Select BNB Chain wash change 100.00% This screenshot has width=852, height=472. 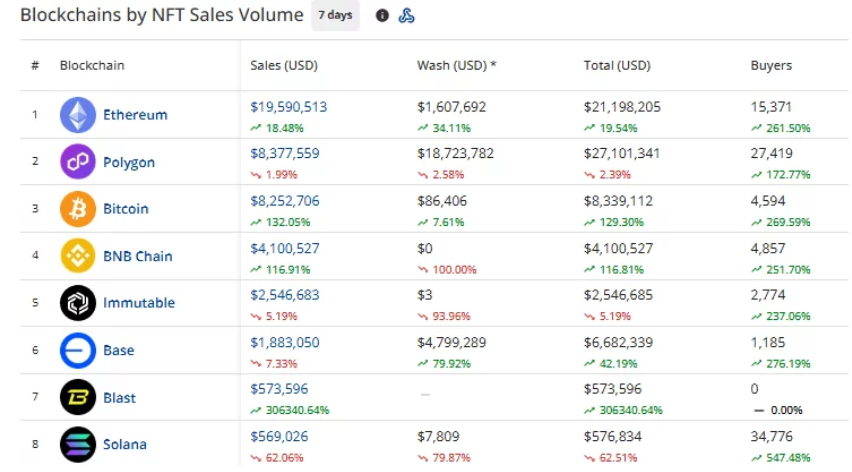click(x=454, y=269)
